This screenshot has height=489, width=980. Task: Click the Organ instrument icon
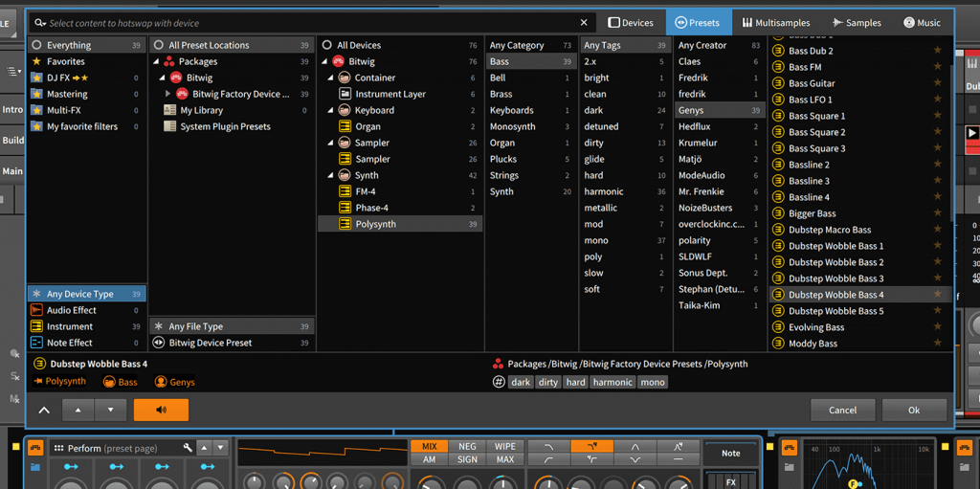coord(345,126)
